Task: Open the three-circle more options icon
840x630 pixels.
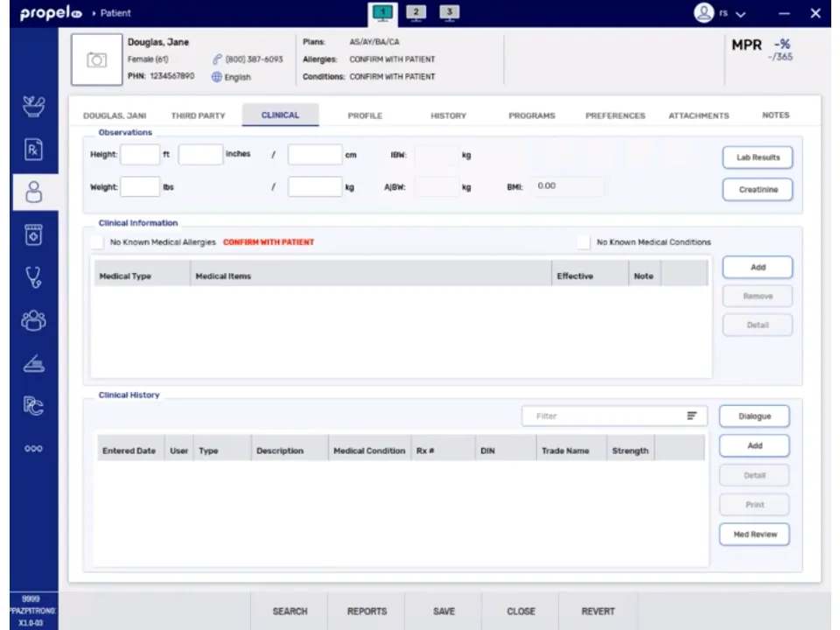Action: coord(34,448)
